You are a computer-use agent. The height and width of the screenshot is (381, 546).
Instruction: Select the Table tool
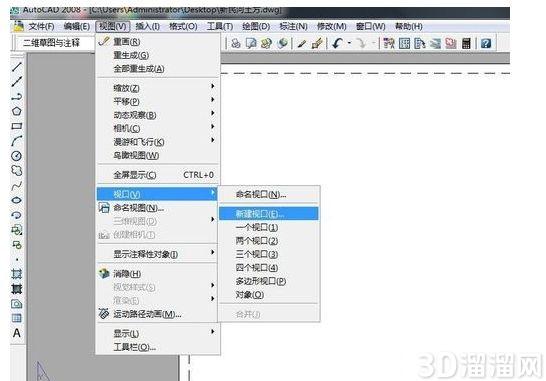17,318
